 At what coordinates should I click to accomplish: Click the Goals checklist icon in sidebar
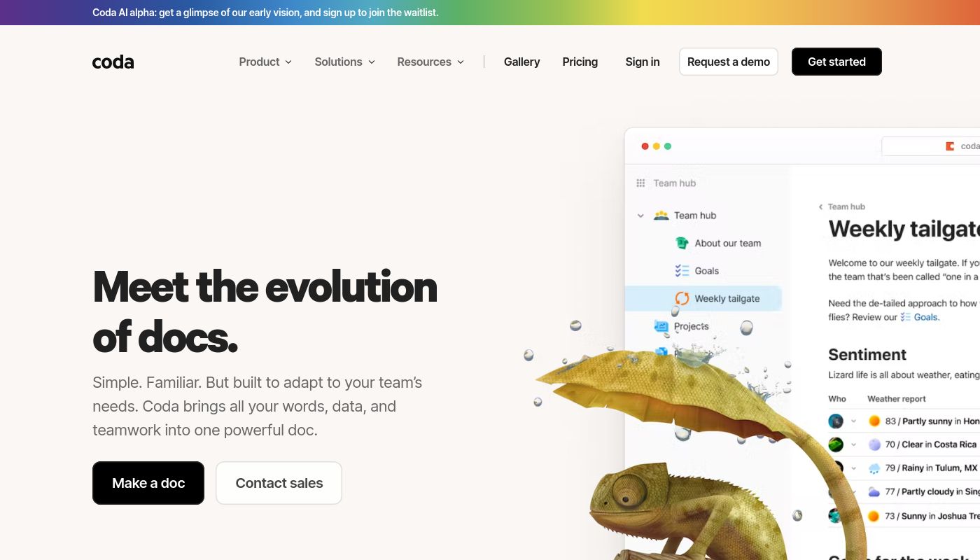click(682, 271)
